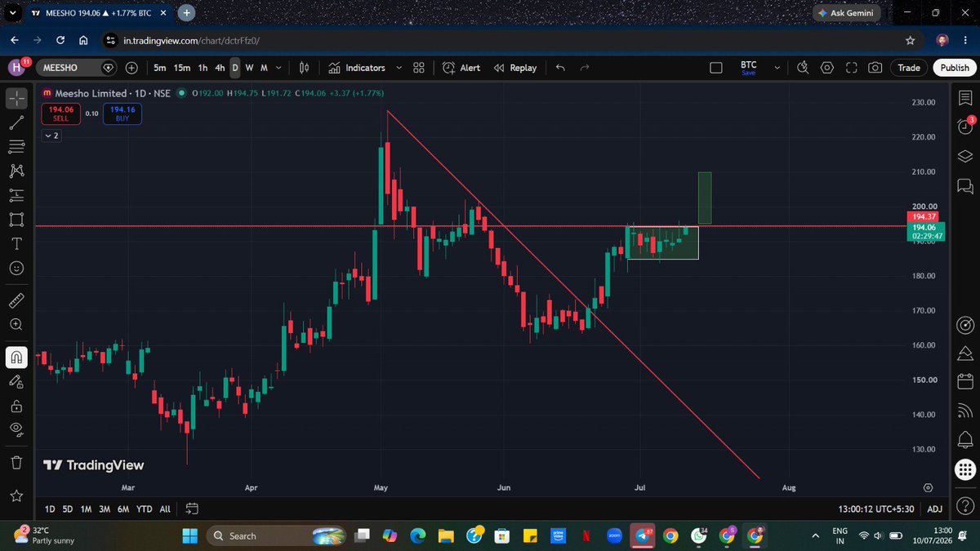Click the 194.16 BUY button
Viewport: 980px width, 551px height.
pos(122,113)
